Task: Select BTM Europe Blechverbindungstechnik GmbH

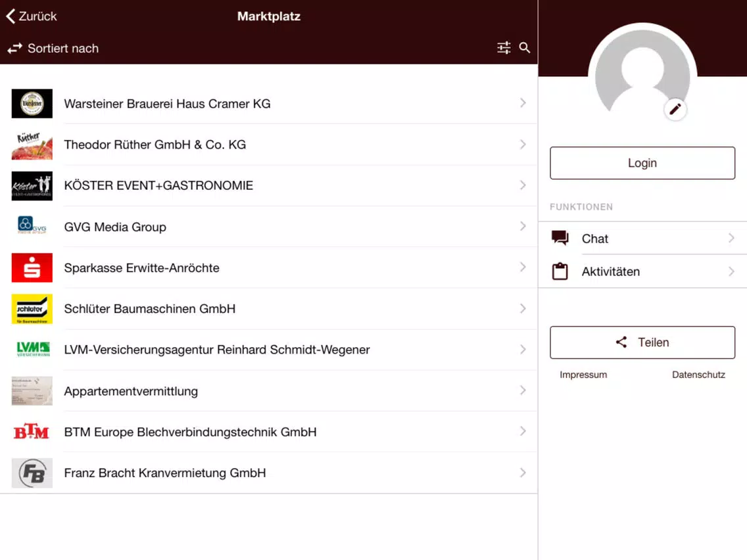Action: coord(269,432)
